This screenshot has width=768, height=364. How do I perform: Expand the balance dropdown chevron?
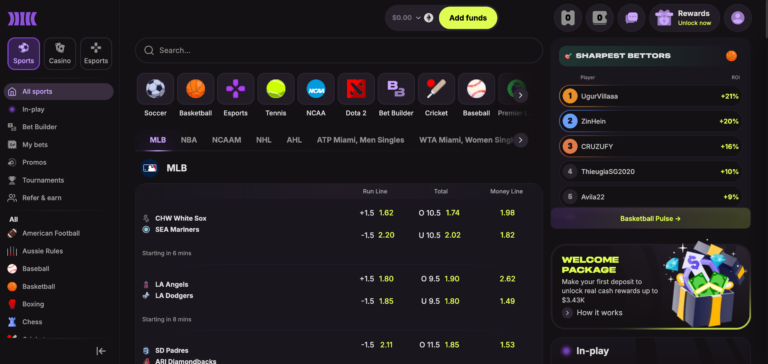(418, 18)
